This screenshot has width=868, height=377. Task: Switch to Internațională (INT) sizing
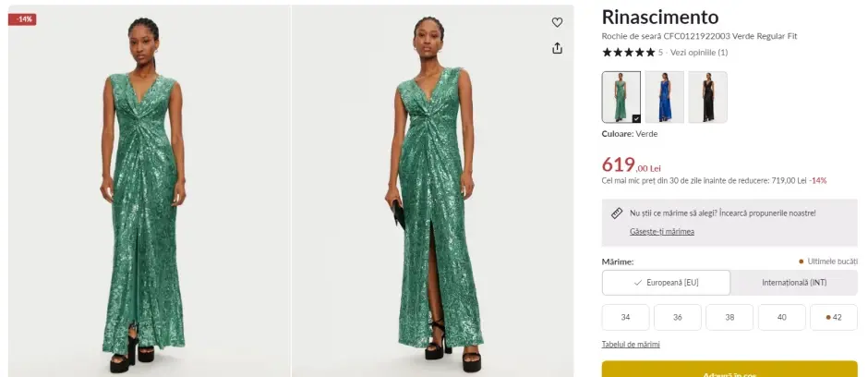[x=793, y=283]
